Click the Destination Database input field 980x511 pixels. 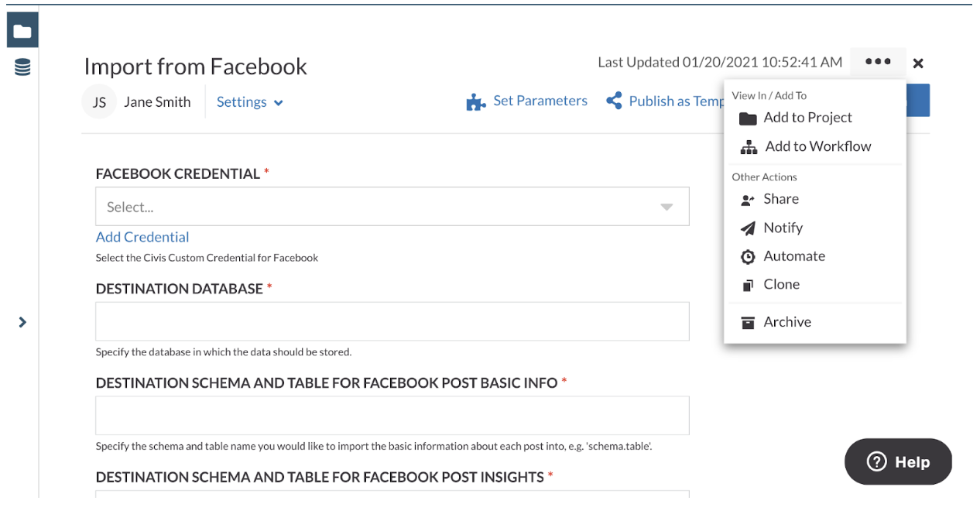(392, 321)
